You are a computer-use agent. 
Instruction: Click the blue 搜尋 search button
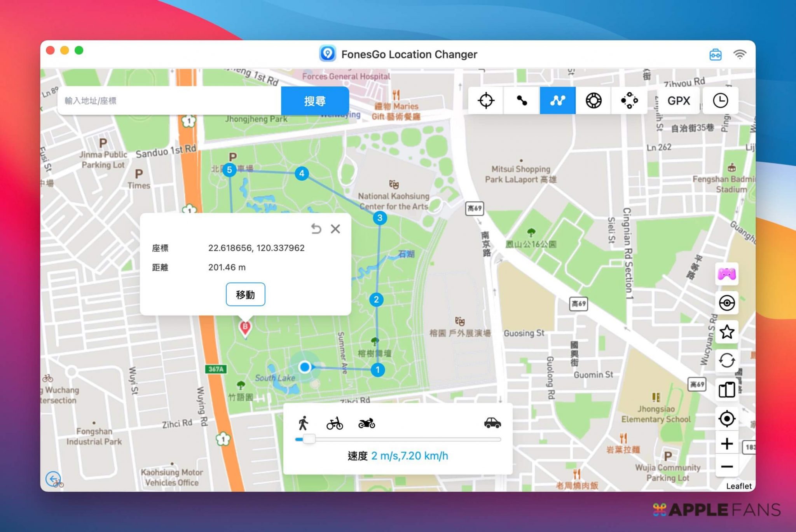(315, 101)
